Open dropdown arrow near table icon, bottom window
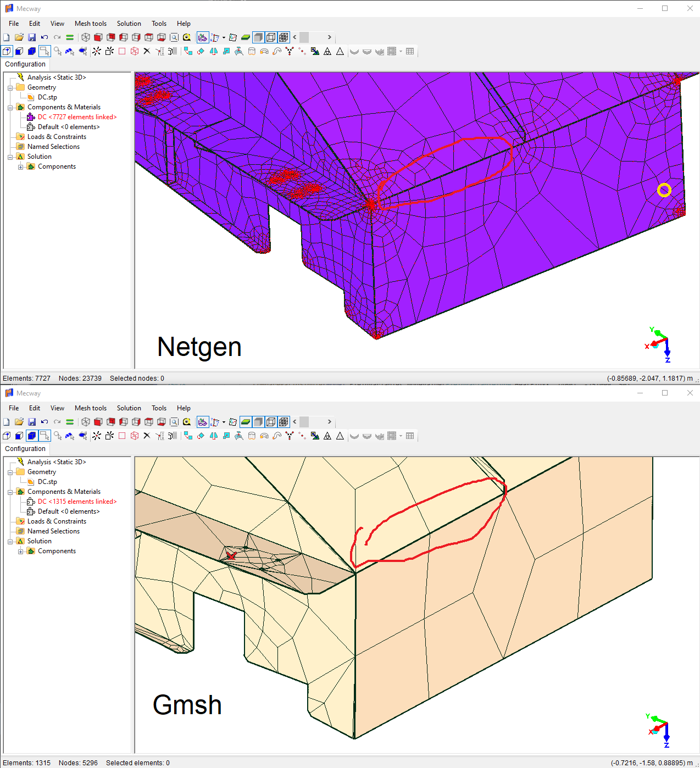Screen dimensions: 700x768 click(401, 436)
